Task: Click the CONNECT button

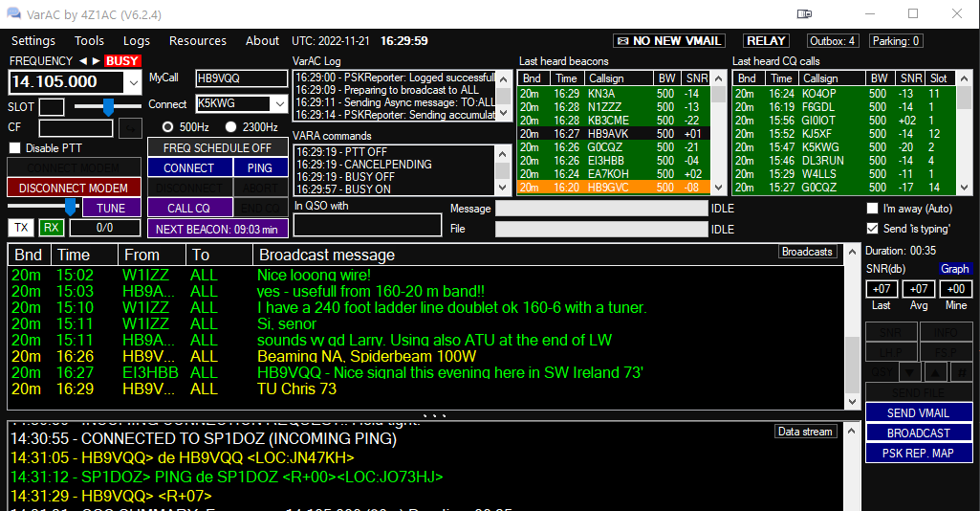Action: point(188,167)
